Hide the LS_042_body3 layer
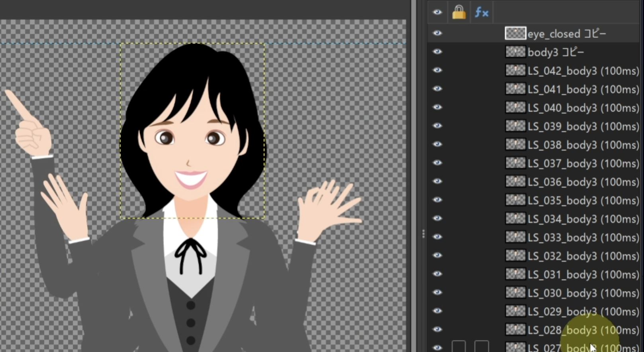The height and width of the screenshot is (352, 644). [437, 70]
